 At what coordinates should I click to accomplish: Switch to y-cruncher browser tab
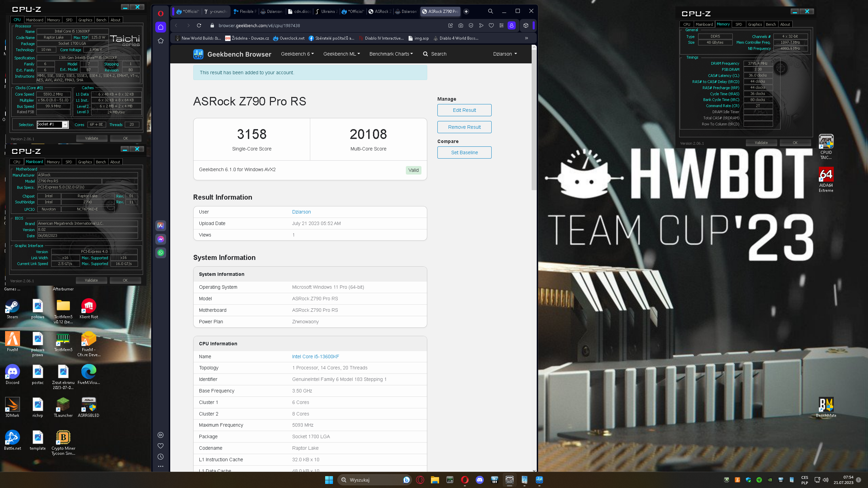click(216, 12)
